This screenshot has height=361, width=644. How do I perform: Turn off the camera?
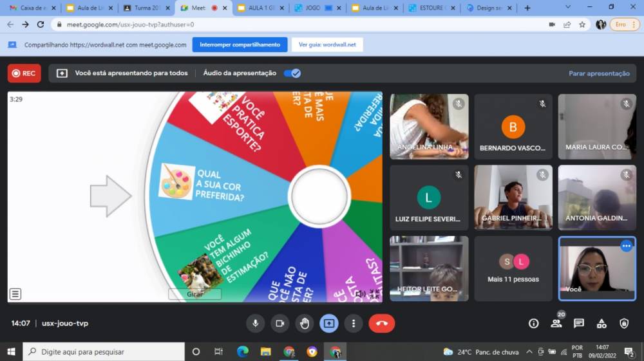tap(279, 323)
